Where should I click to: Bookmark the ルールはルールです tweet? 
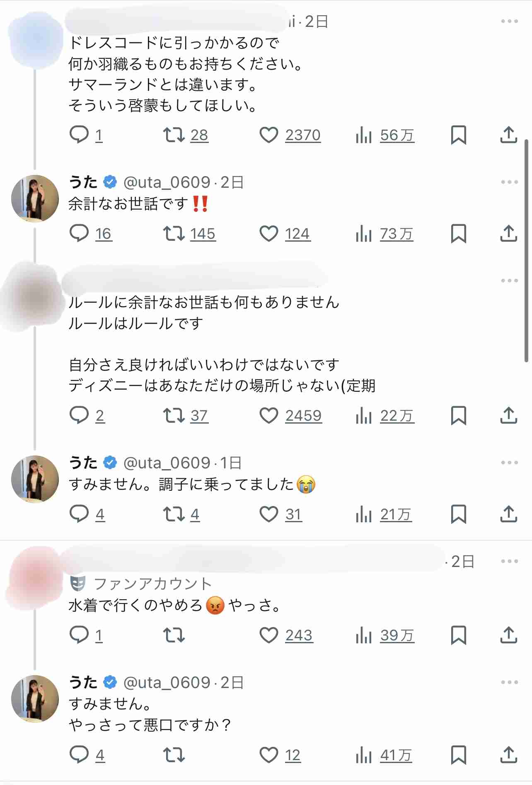[458, 416]
